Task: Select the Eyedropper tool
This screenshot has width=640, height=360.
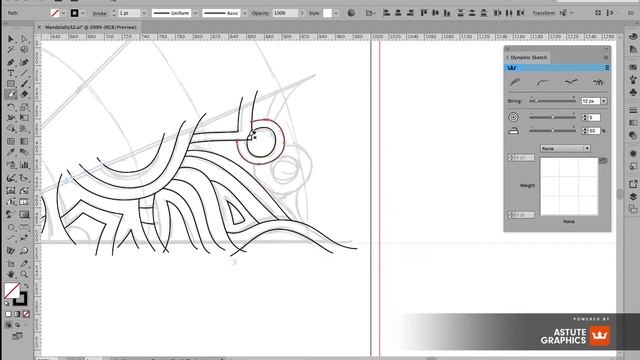Action: 11,153
